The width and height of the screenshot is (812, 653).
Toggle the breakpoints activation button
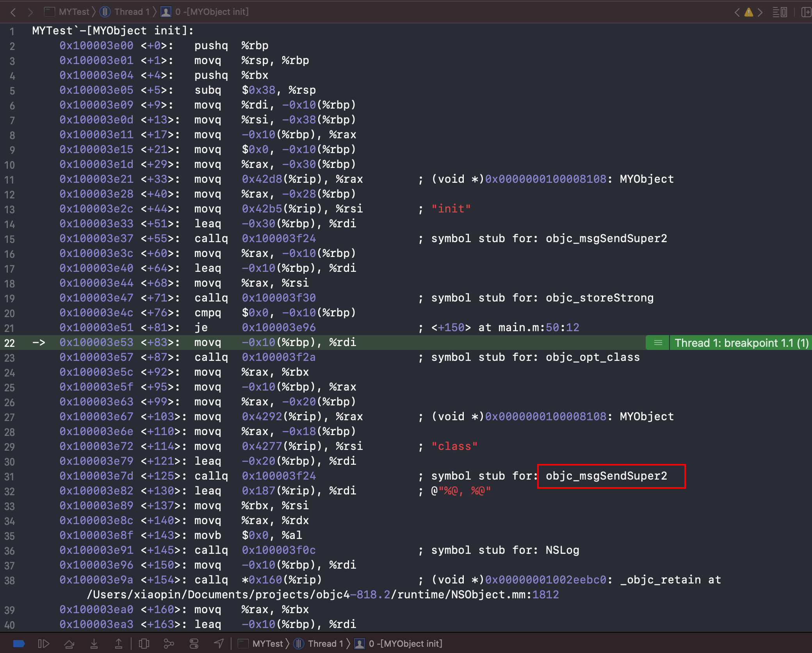(19, 643)
